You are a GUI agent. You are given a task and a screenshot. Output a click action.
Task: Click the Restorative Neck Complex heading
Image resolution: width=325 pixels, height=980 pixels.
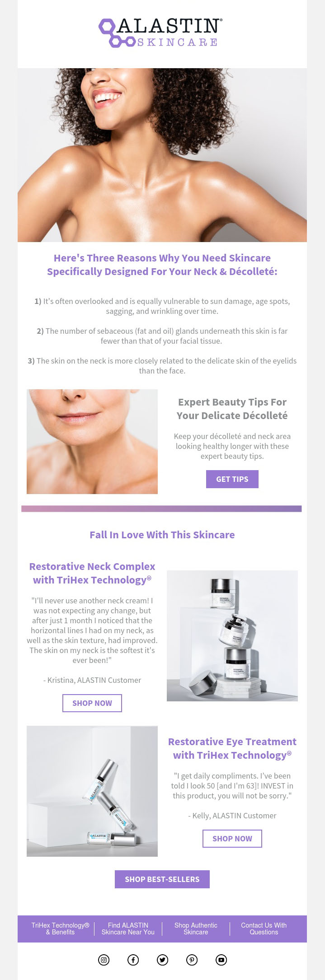(x=92, y=573)
